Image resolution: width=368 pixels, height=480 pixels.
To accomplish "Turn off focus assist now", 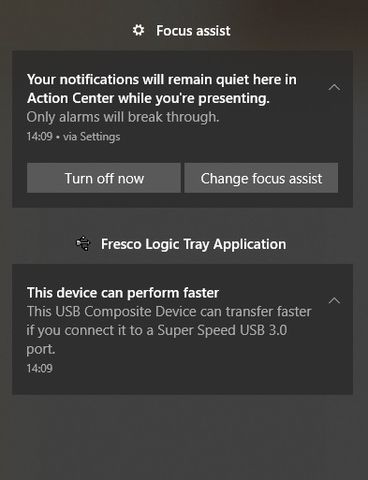I will coord(104,178).
